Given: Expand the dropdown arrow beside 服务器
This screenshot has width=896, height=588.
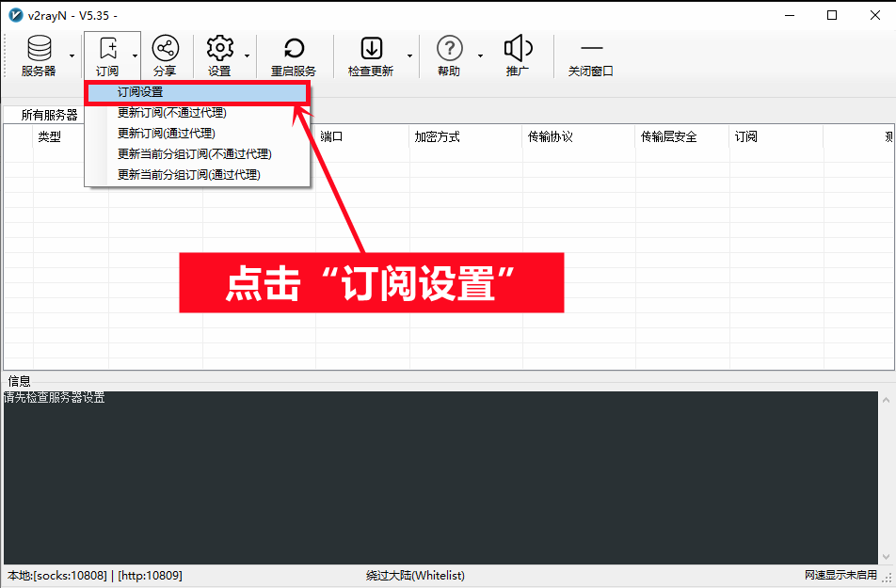Looking at the screenshot, I should [x=72, y=56].
